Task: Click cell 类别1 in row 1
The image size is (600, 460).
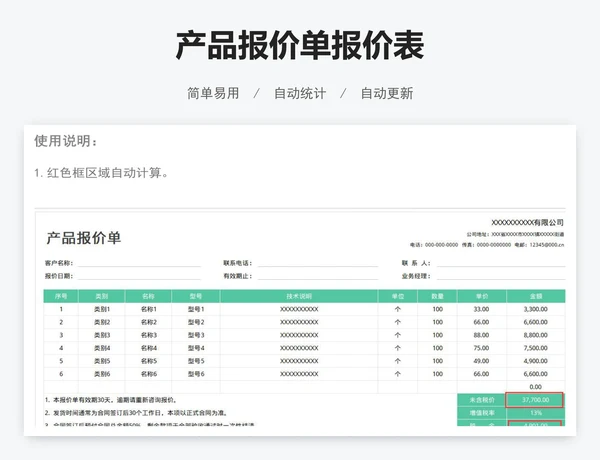Action: coord(102,309)
